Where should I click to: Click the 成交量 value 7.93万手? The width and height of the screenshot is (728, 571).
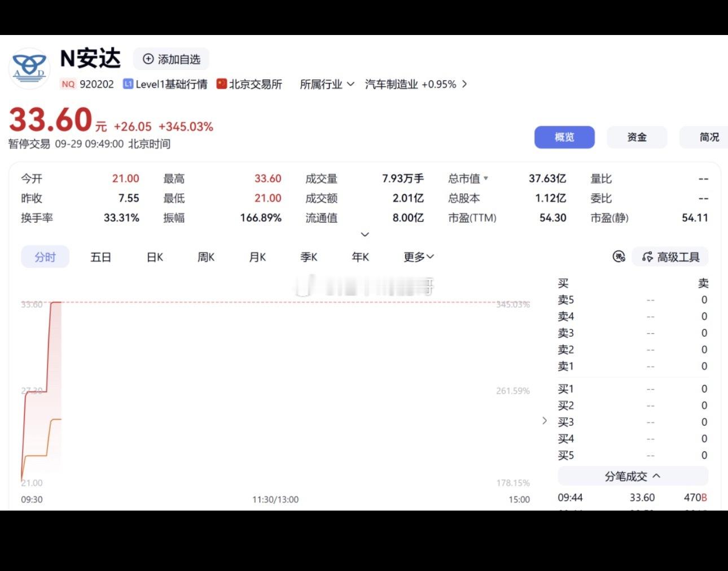click(403, 178)
